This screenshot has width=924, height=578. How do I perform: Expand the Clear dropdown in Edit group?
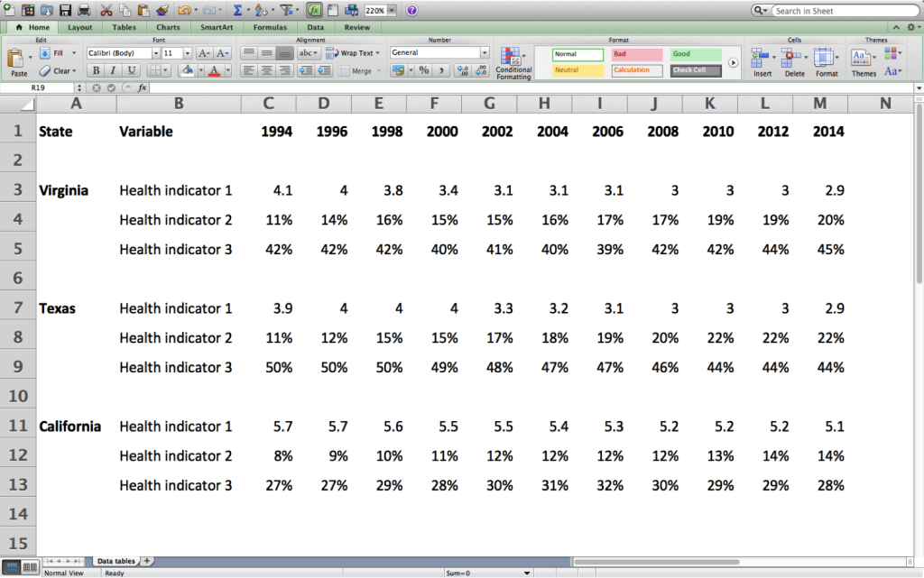point(74,70)
